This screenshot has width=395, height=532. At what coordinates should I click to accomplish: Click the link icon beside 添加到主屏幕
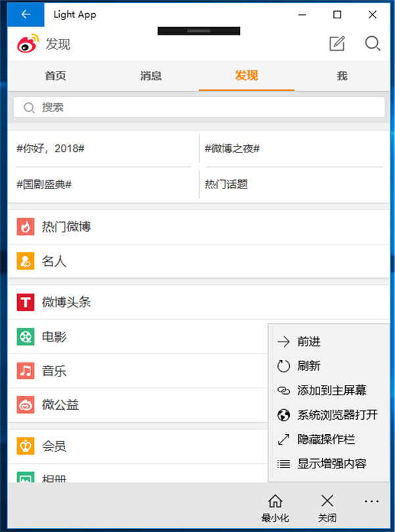[284, 391]
